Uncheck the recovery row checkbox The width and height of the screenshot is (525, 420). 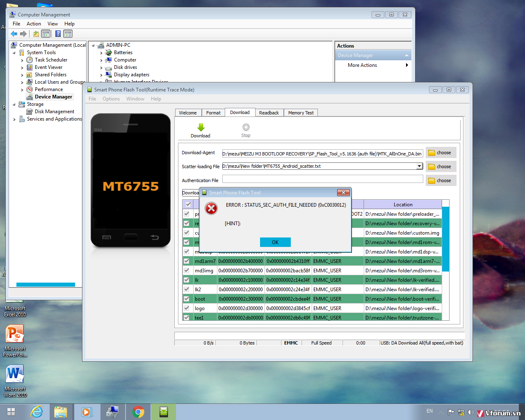tap(187, 223)
